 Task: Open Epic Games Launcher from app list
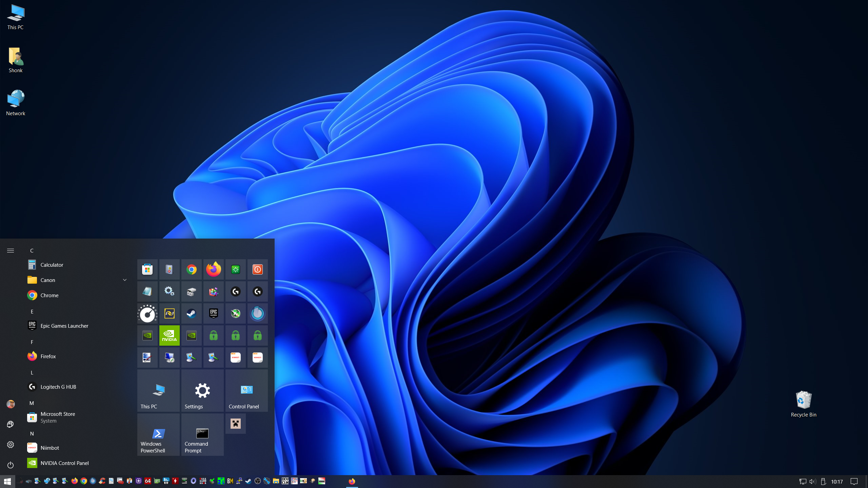tap(77, 326)
